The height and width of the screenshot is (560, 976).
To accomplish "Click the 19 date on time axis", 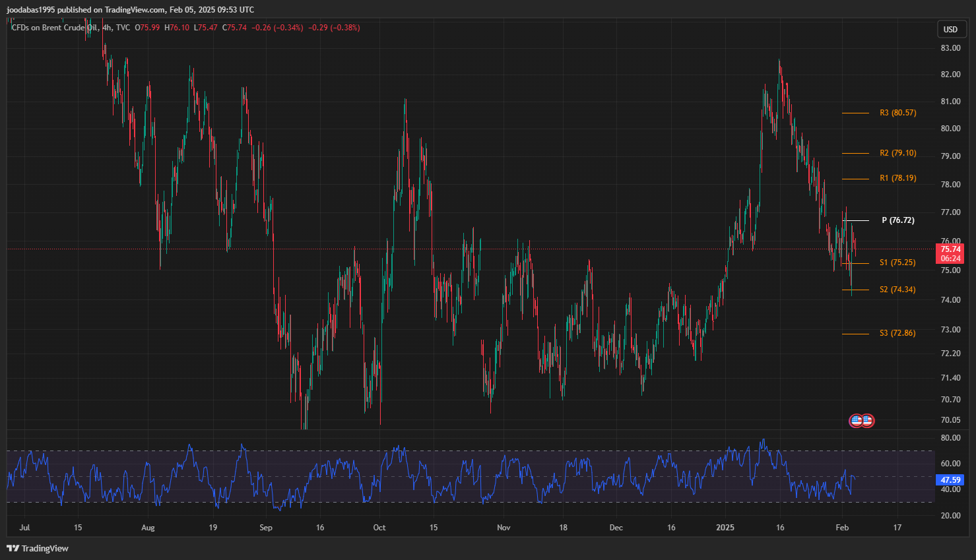I will tap(212, 528).
